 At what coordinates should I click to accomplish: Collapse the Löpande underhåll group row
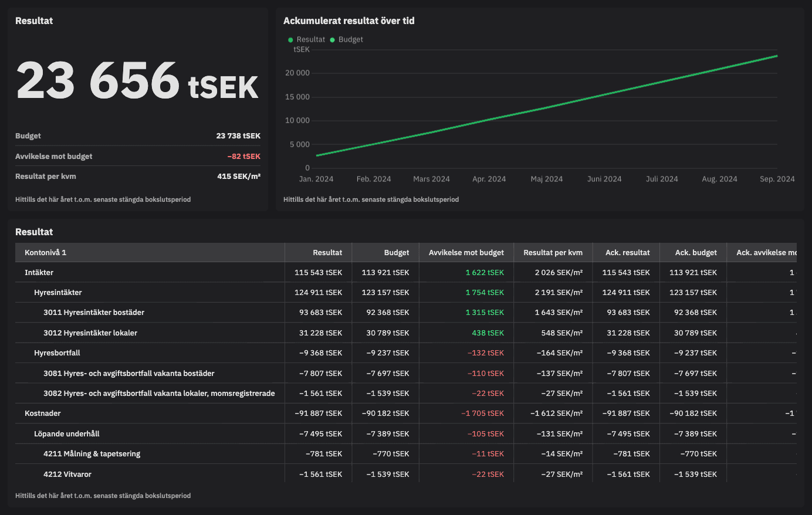pos(66,433)
